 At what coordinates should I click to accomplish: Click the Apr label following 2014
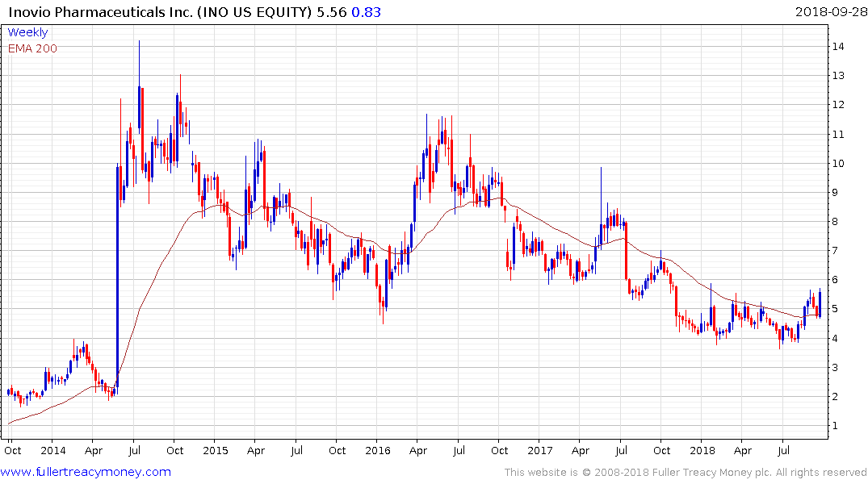(94, 451)
